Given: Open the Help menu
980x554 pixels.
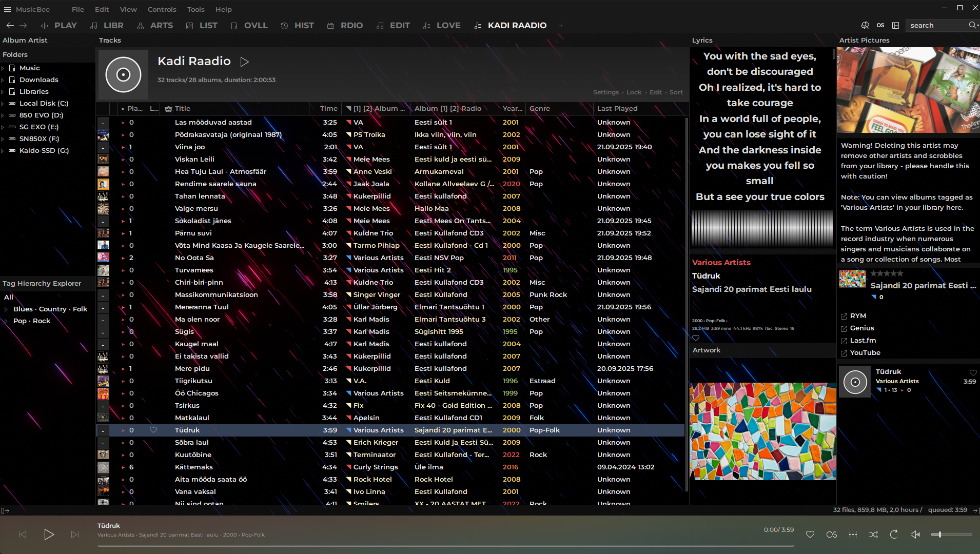Looking at the screenshot, I should [223, 9].
